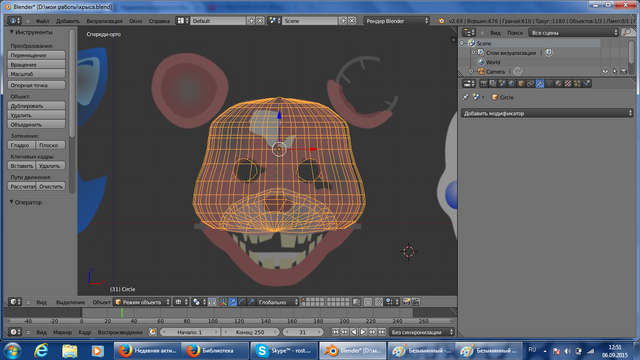Toggle Camera renderability icon in outliner
The width and height of the screenshot is (640, 360).
624,71
